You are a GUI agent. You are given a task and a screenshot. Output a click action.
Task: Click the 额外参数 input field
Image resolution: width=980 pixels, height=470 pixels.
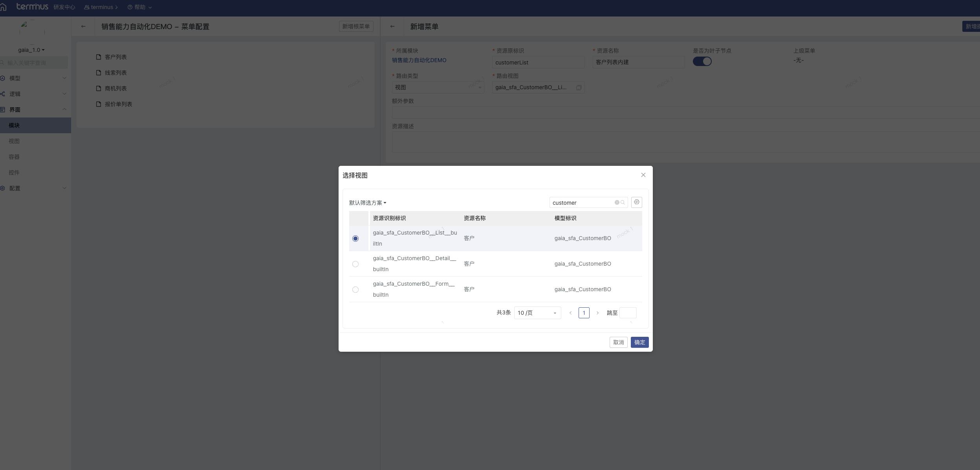(x=686, y=112)
